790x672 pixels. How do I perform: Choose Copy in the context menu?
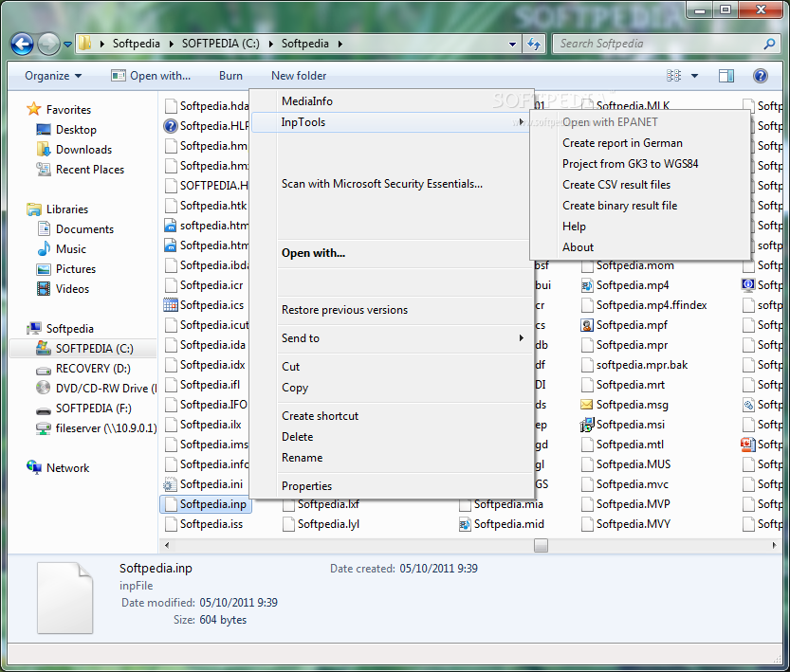391,388
